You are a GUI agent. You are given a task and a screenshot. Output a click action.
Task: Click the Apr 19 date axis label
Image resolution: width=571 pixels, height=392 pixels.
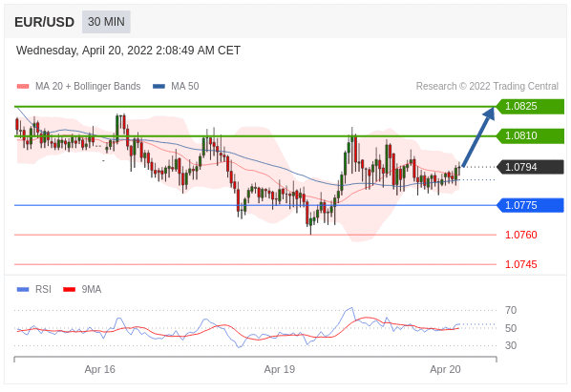pyautogui.click(x=280, y=369)
